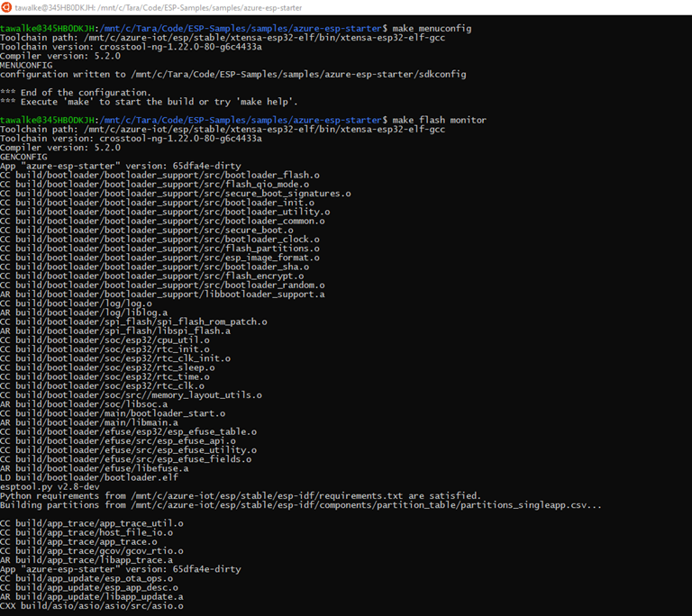The height and width of the screenshot is (616, 692).
Task: Click the liblog.a archive line
Action: point(84,313)
